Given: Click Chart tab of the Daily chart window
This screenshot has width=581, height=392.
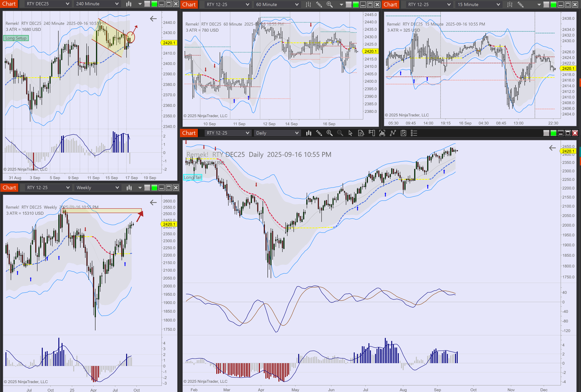Looking at the screenshot, I should [189, 133].
